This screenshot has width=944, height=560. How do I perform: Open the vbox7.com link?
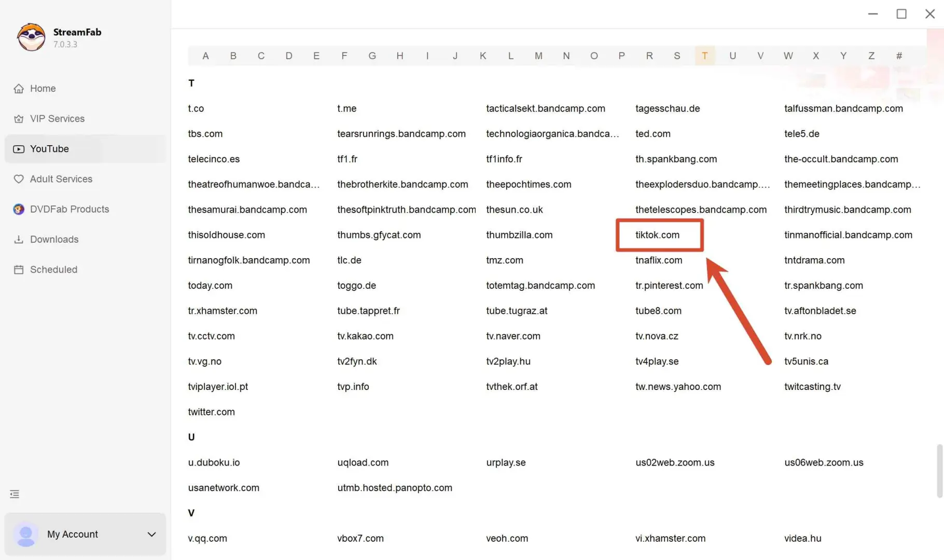coord(360,539)
